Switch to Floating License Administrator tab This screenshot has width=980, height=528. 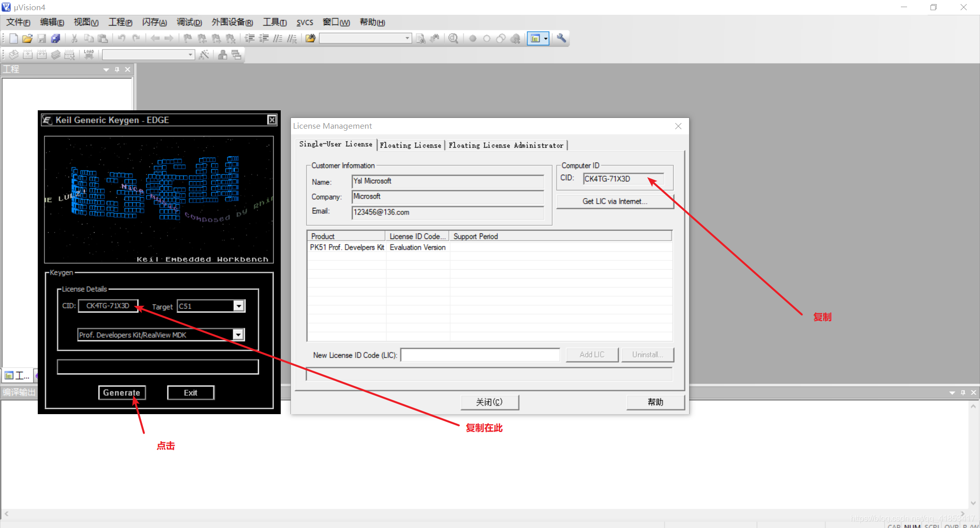click(x=506, y=146)
